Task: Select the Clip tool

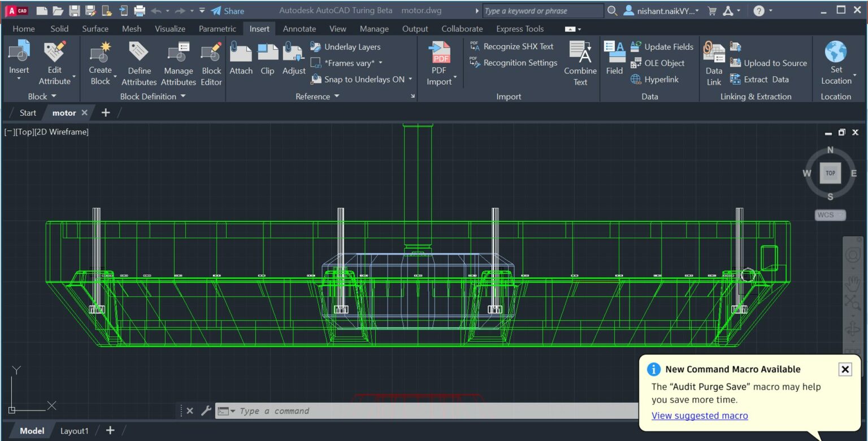Action: 267,58
